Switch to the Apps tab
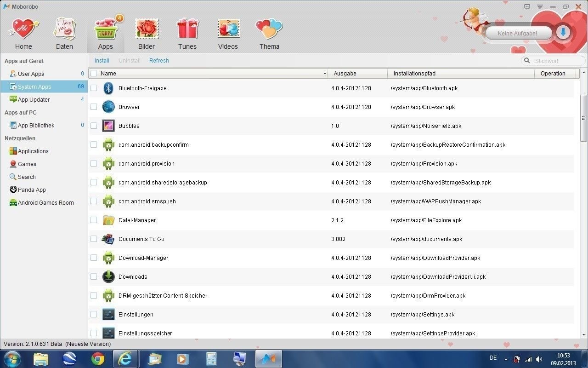Image resolution: width=588 pixels, height=368 pixels. coord(105,33)
